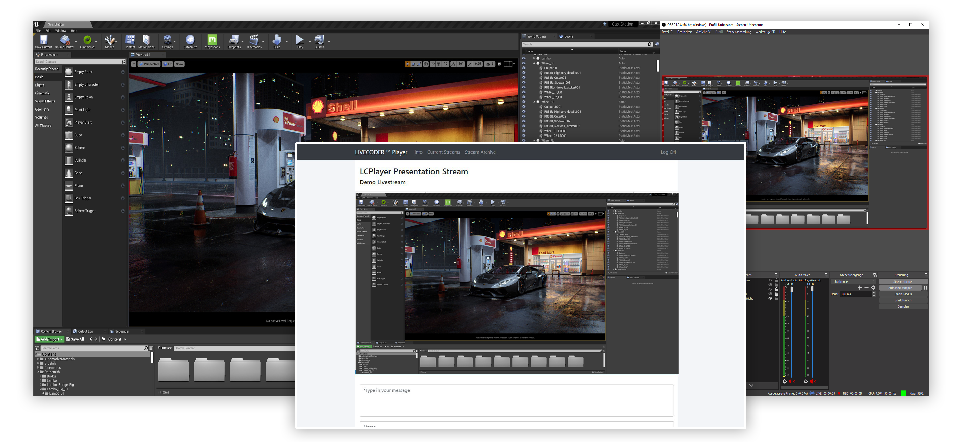Image resolution: width=980 pixels, height=442 pixels.
Task: Open the Lit view mode dropdown
Action: (167, 64)
